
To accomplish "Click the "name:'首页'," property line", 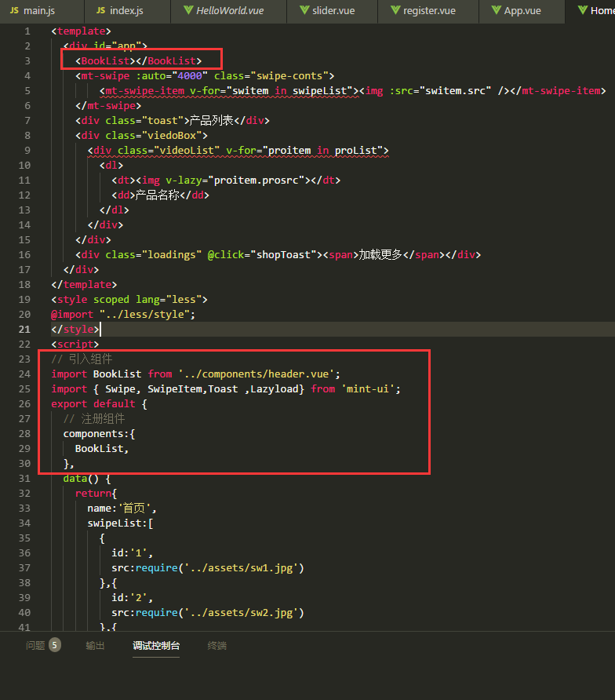I will 122,508.
